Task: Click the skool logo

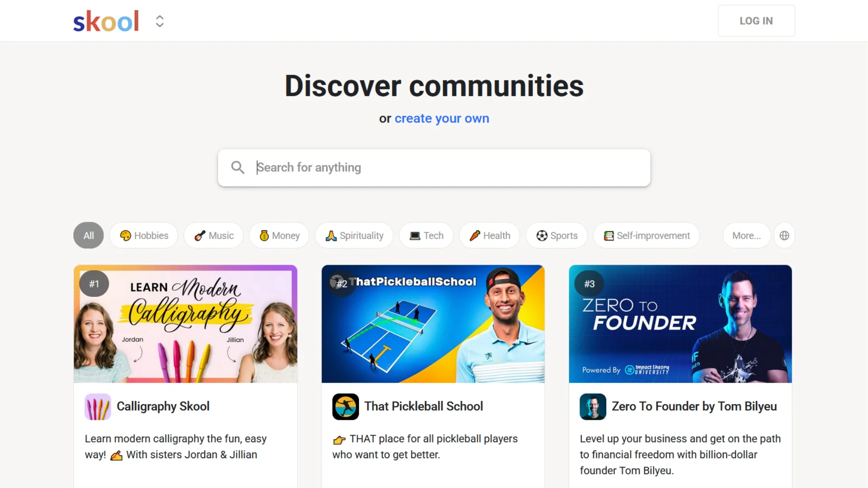Action: [x=106, y=21]
